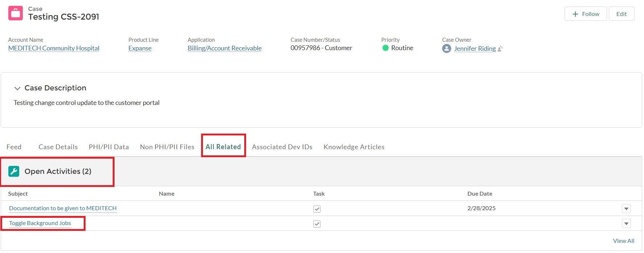The width and height of the screenshot is (644, 253).
Task: Click the Routine priority text
Action: click(402, 48)
